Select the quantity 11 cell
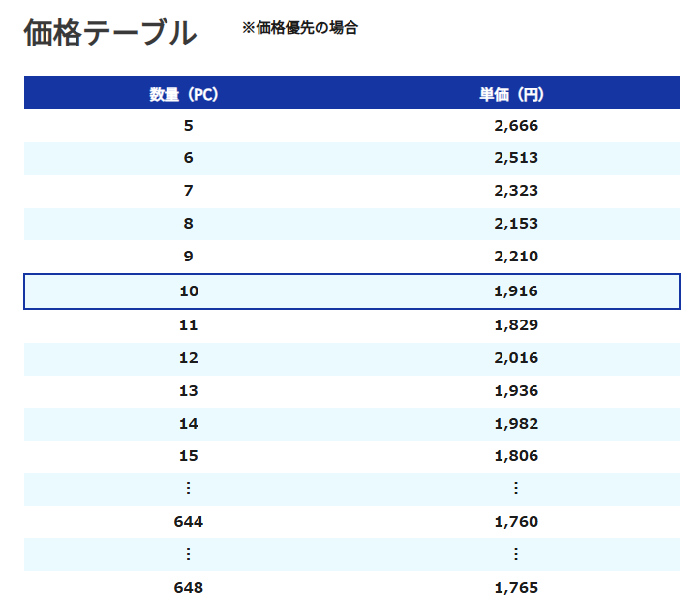700x610 pixels. click(x=188, y=325)
